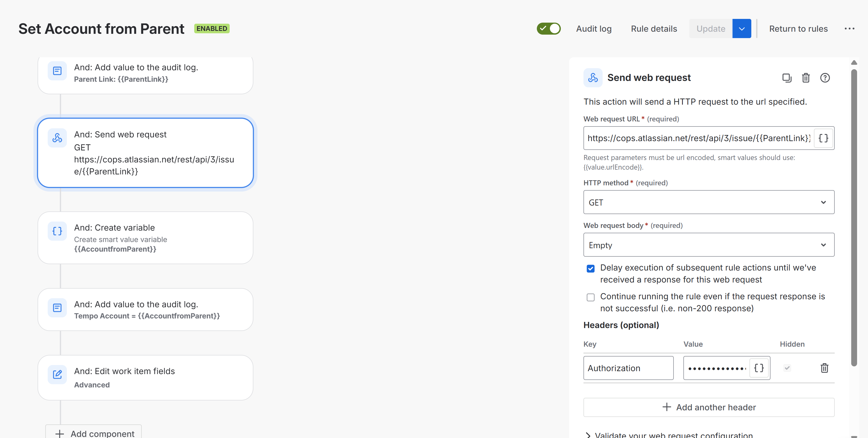Viewport: 868px width, 438px height.
Task: Uncheck Delay execution of subsequent actions
Action: pos(590,268)
